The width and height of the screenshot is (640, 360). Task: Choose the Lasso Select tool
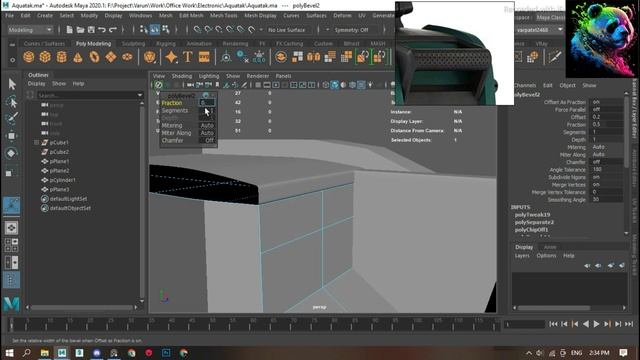coord(11,102)
